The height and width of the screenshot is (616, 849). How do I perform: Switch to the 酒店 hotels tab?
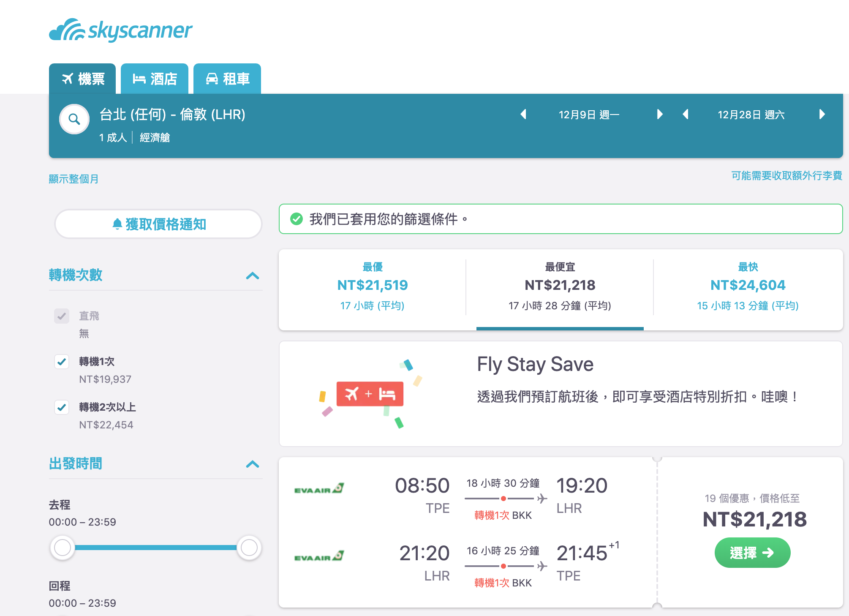click(155, 79)
